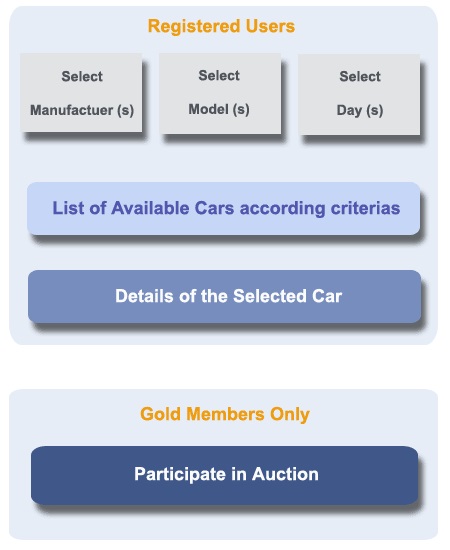Click "Select" word above Model (s)
The height and width of the screenshot is (550, 450).
(x=219, y=75)
